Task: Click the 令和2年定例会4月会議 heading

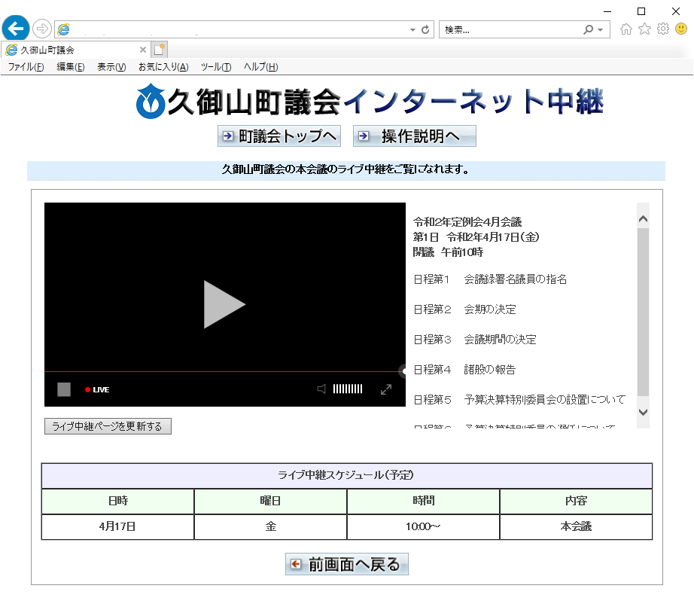Action: coord(467,222)
